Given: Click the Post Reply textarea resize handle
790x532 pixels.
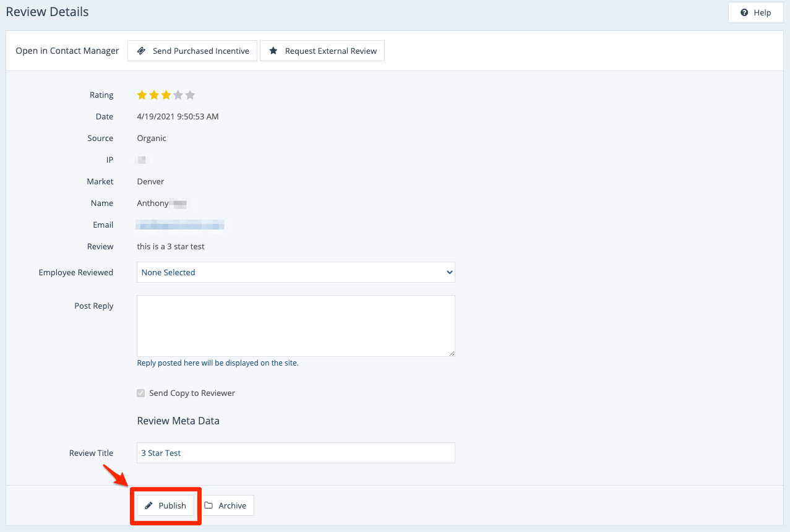Looking at the screenshot, I should pos(452,353).
